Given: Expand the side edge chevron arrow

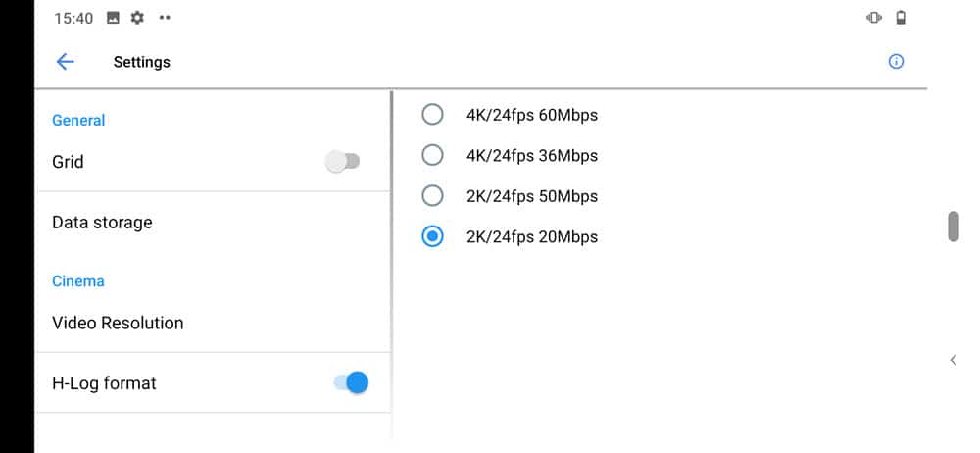Looking at the screenshot, I should 954,360.
